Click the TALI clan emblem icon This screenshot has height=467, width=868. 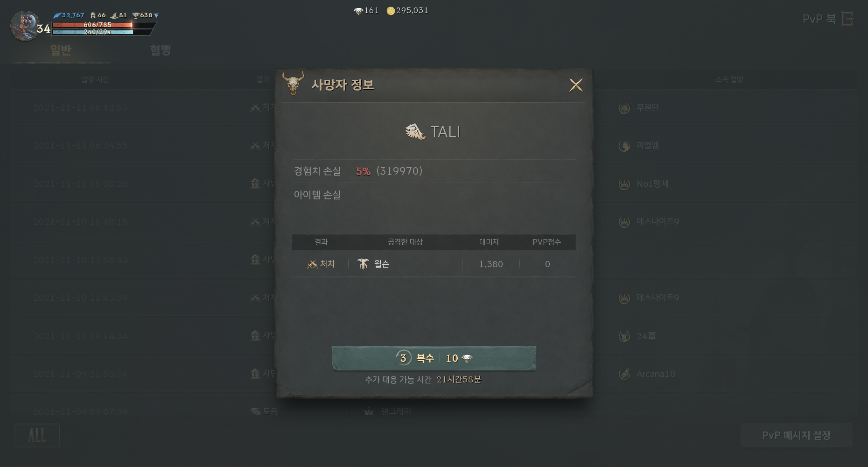[x=415, y=132]
